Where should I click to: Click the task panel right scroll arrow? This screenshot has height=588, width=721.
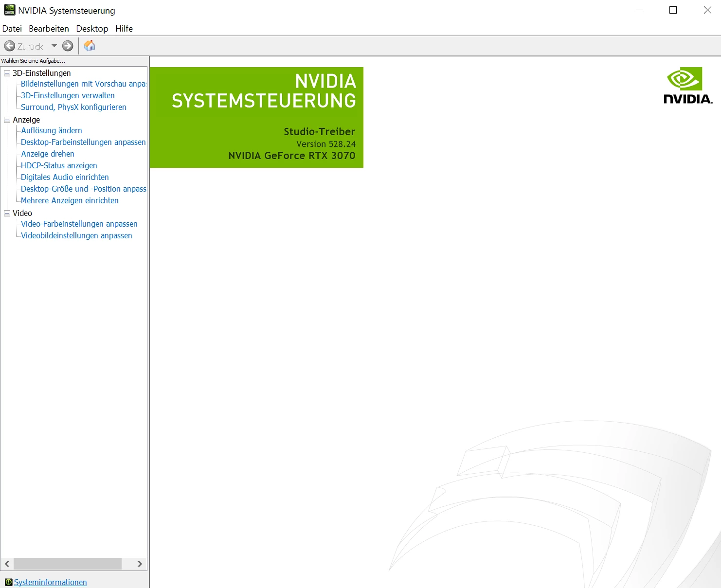[140, 564]
